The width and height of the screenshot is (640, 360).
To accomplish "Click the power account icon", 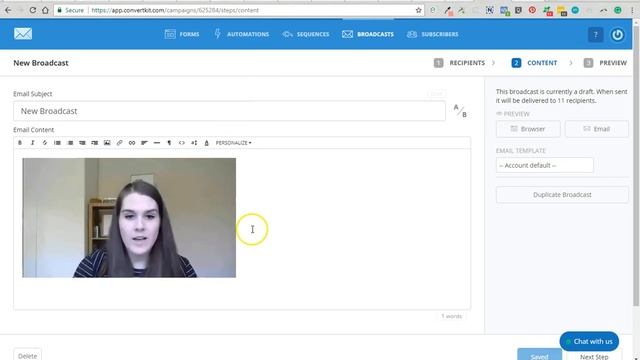I will tap(617, 35).
